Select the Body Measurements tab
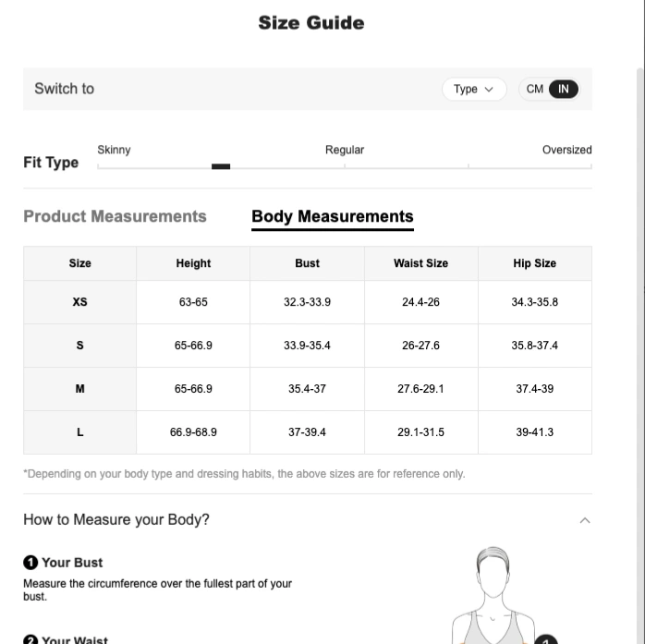Viewport: 645px width, 644px height. click(x=333, y=217)
